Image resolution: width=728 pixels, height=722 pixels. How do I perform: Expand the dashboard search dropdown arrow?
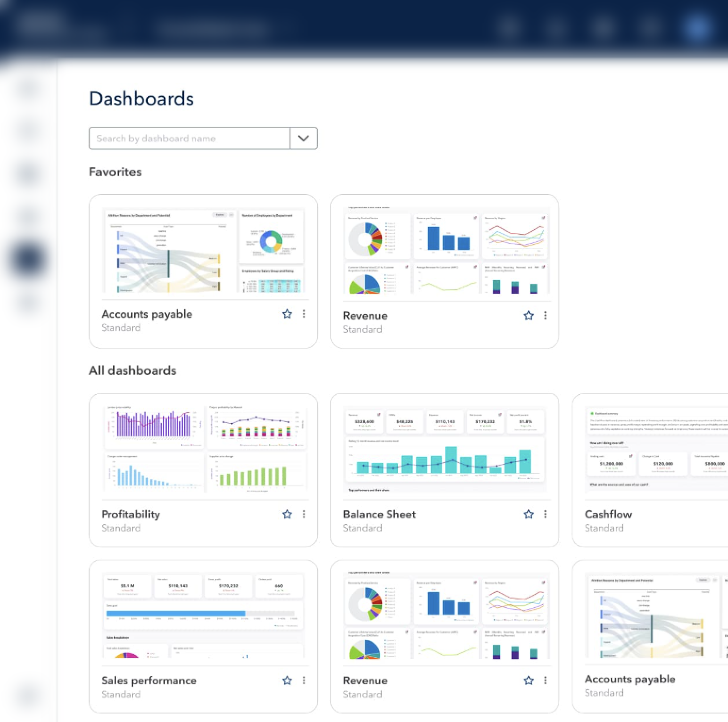click(304, 139)
